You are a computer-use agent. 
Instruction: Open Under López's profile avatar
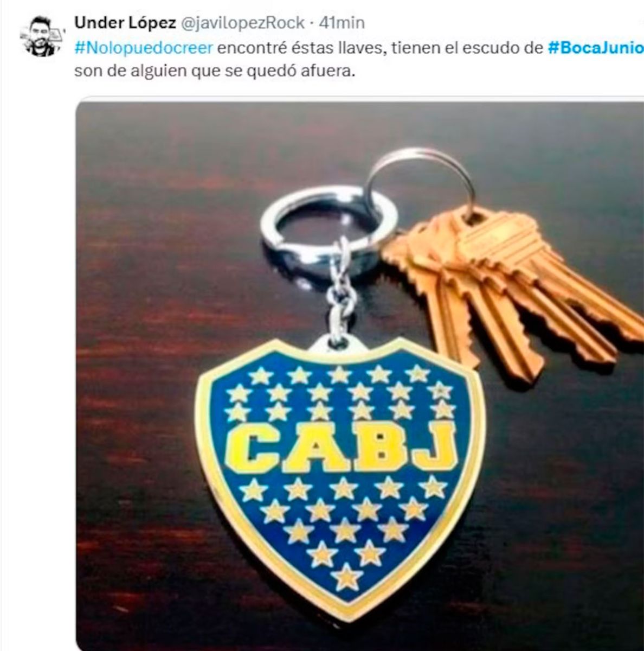click(x=38, y=35)
